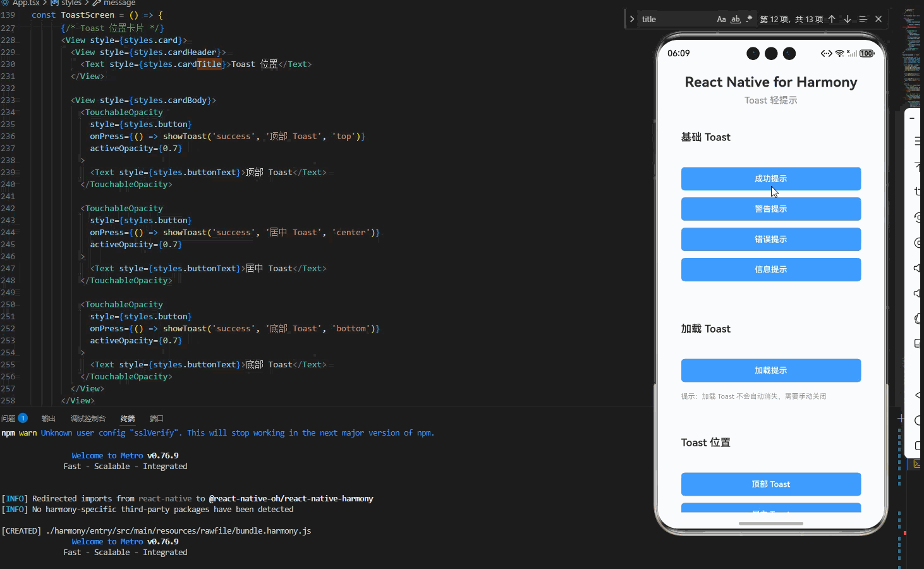
Task: Click the emulator recents square icon
Action: coord(919,445)
